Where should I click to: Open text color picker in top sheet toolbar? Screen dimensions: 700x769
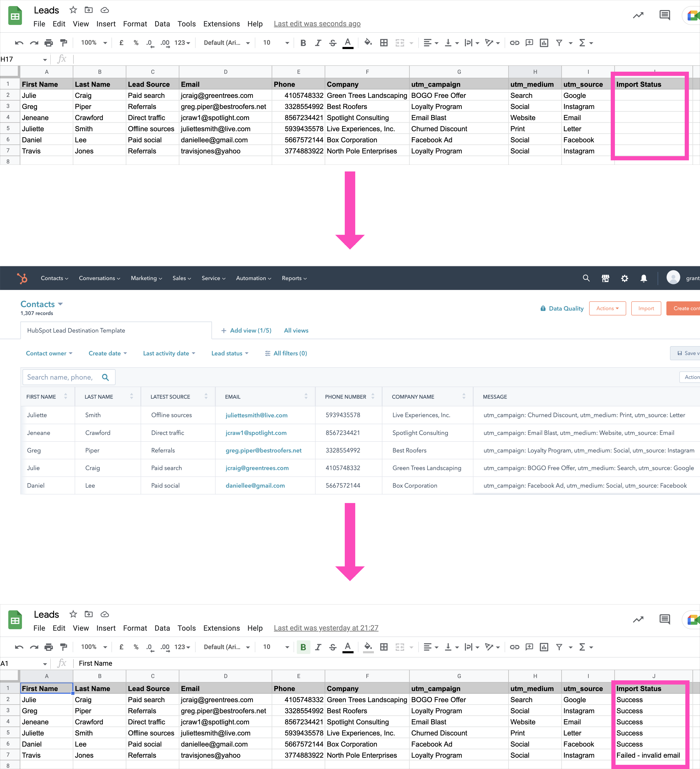[348, 43]
